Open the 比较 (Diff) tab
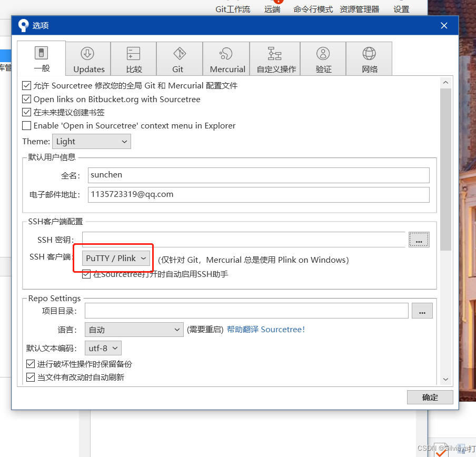This screenshot has height=457, width=476. [134, 59]
